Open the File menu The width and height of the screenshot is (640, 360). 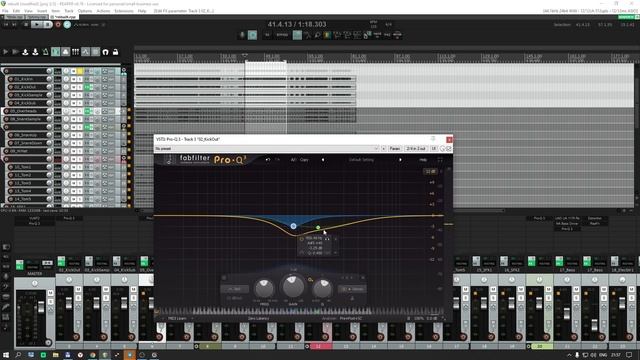(5, 11)
